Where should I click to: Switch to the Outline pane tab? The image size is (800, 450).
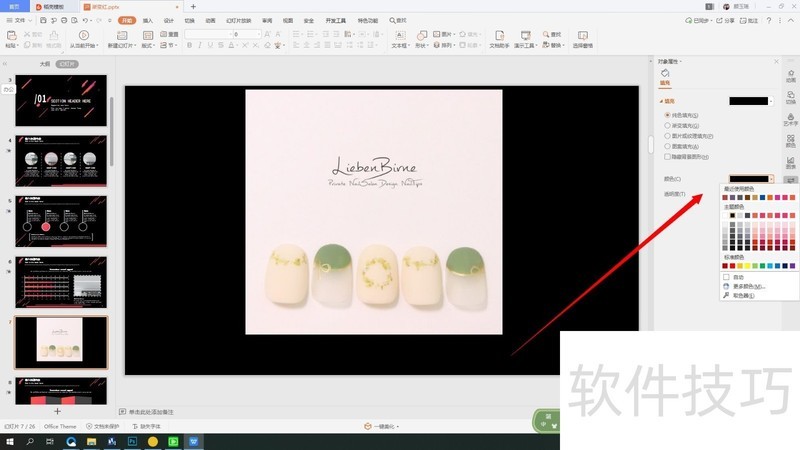(45, 64)
